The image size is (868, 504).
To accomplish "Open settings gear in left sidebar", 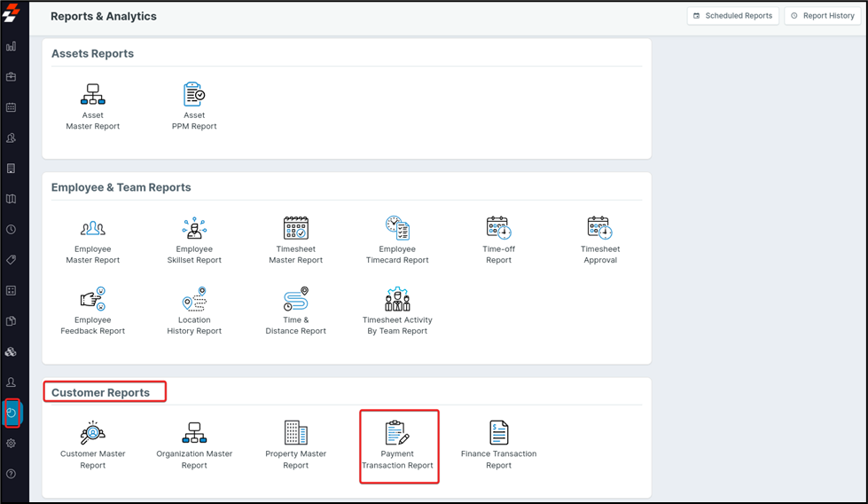I will point(11,444).
